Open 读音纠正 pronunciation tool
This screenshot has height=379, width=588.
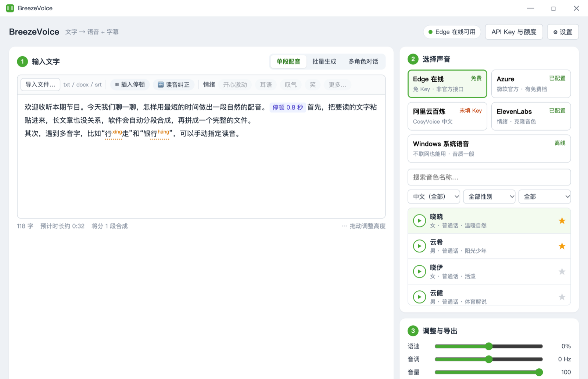[x=173, y=85]
